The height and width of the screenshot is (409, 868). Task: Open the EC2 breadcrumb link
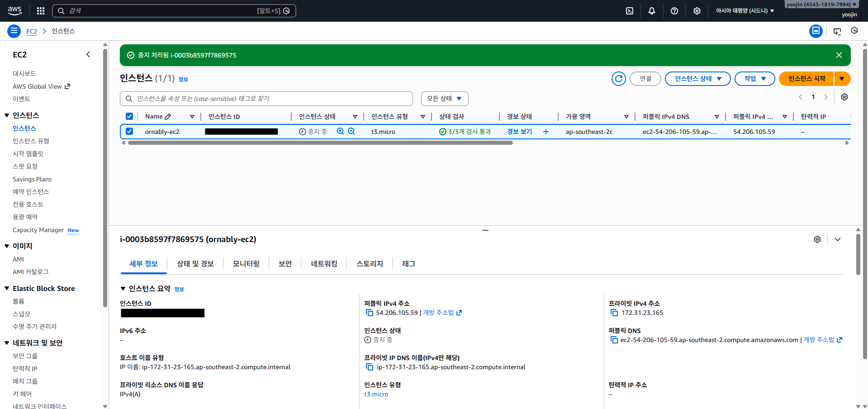32,31
